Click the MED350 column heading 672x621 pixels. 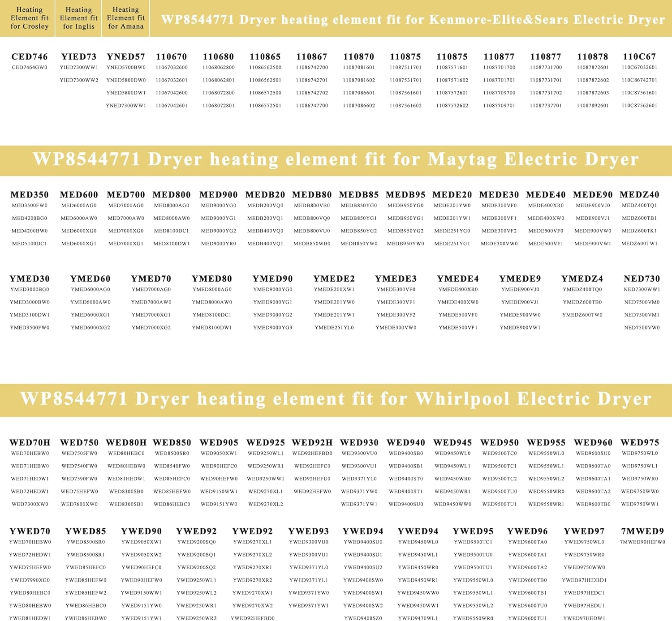[x=29, y=195]
